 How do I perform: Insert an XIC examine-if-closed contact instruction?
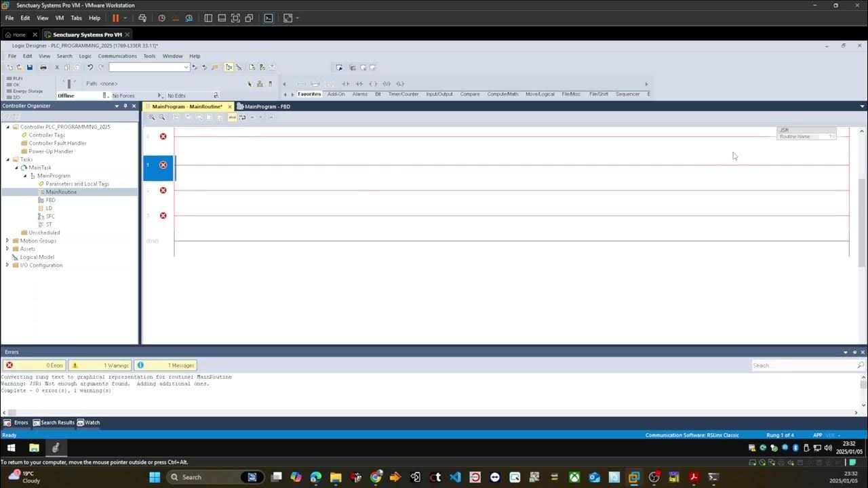[346, 84]
